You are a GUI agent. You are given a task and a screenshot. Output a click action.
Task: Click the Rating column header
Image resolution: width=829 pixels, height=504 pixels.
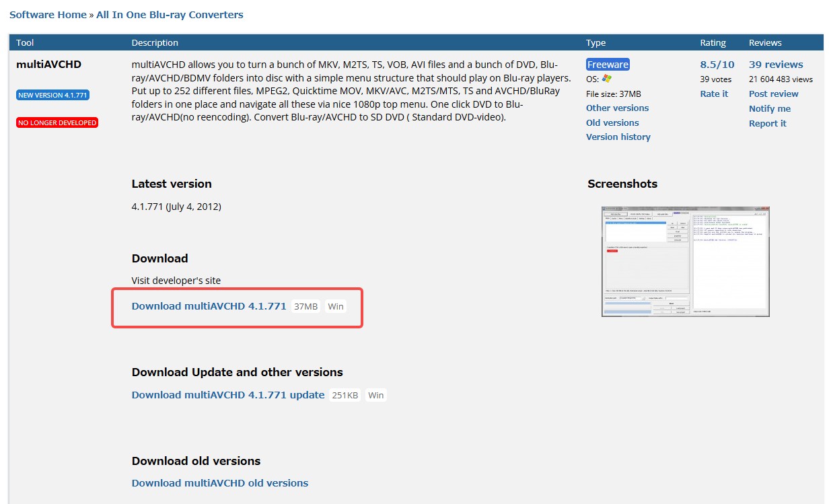[x=713, y=42]
